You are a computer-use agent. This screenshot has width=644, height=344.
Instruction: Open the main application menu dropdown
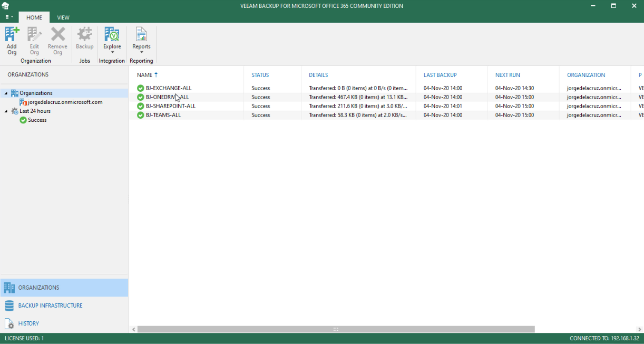coord(9,17)
